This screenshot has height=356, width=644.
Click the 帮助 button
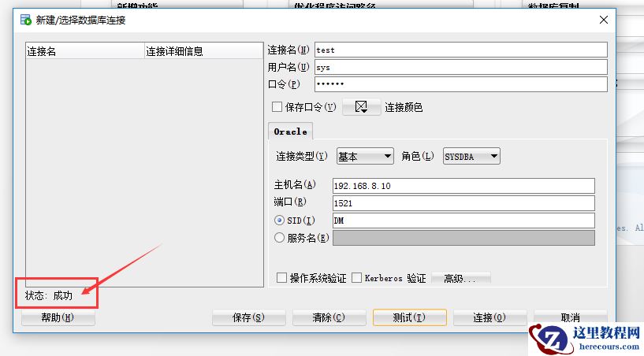pos(58,317)
